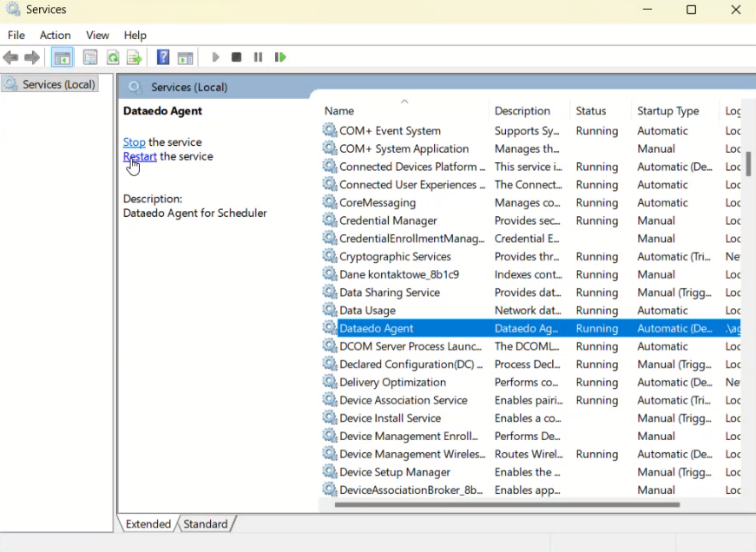Click the Back arrow toolbar icon
Viewport: 756px width, 552px height.
pyautogui.click(x=10, y=58)
